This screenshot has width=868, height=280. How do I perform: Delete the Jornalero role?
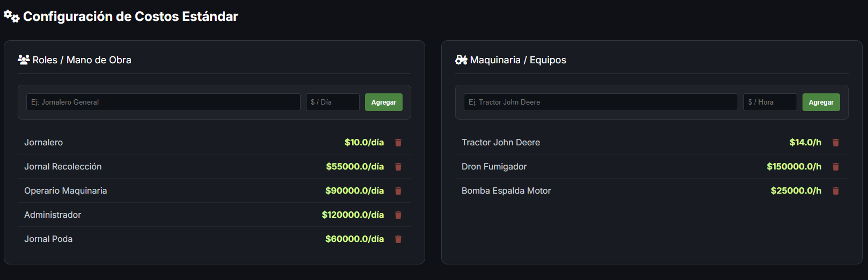[398, 143]
